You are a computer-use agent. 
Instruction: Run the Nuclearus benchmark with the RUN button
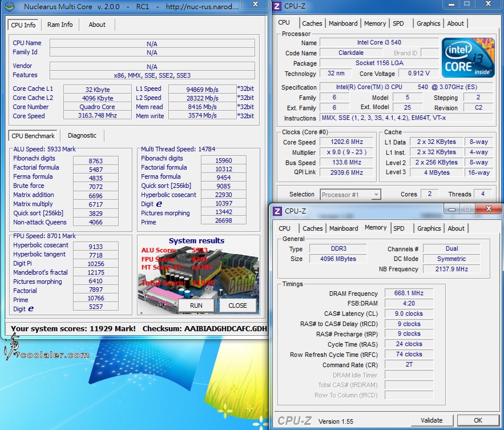[x=196, y=306]
